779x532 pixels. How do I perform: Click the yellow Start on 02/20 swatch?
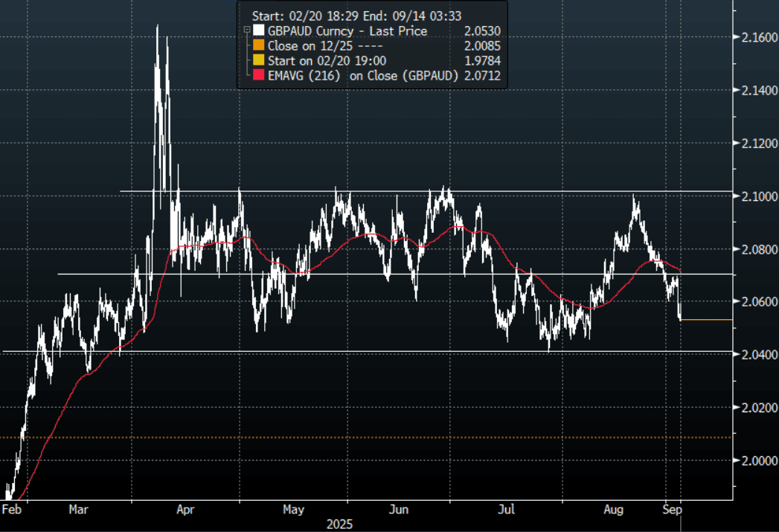point(258,60)
